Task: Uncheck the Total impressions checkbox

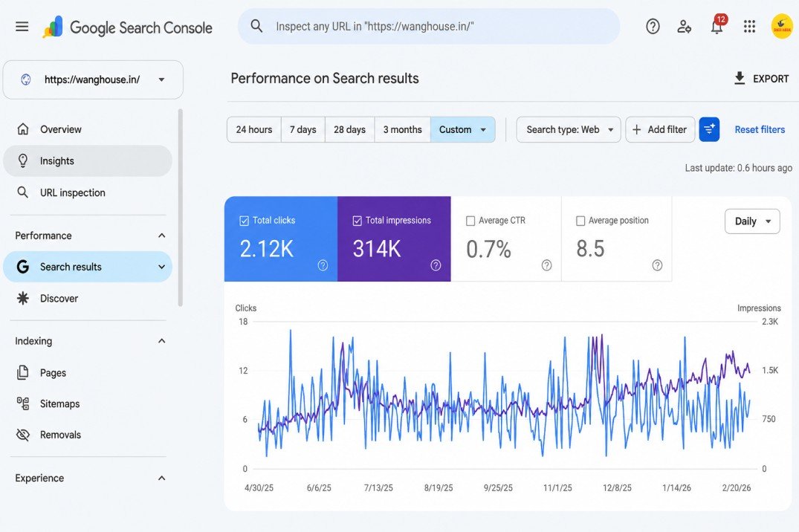Action: tap(358, 221)
